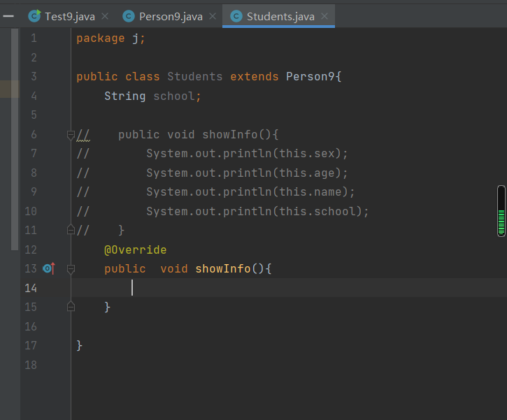Collapse the showInfo method fold at line 13
The height and width of the screenshot is (420, 507).
click(71, 269)
